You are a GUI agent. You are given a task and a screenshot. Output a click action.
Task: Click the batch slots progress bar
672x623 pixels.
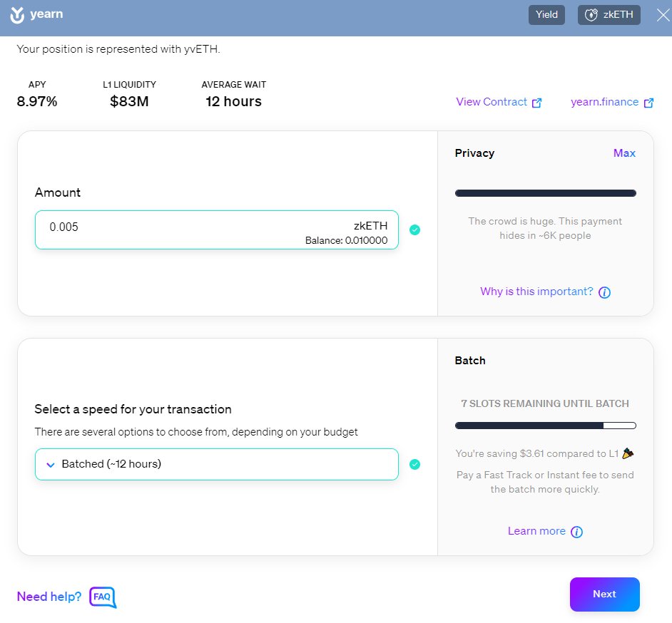(x=545, y=425)
